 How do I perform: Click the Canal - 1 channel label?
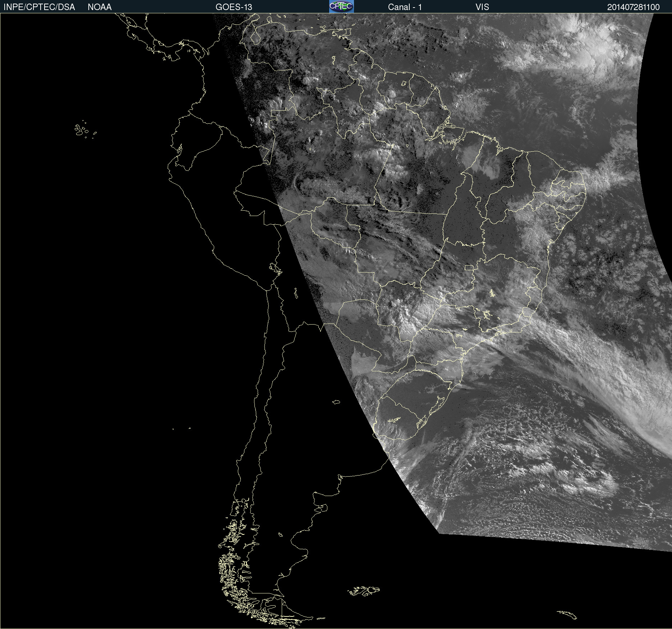coord(405,7)
